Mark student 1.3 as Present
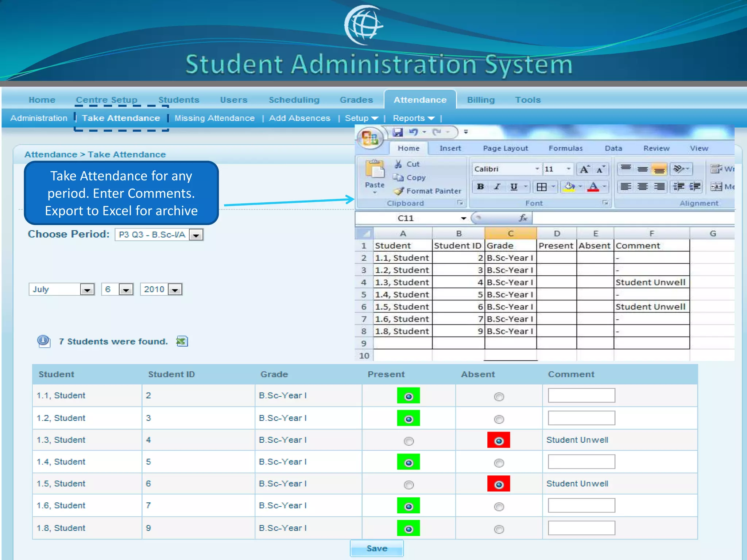The width and height of the screenshot is (747, 560). [x=409, y=441]
